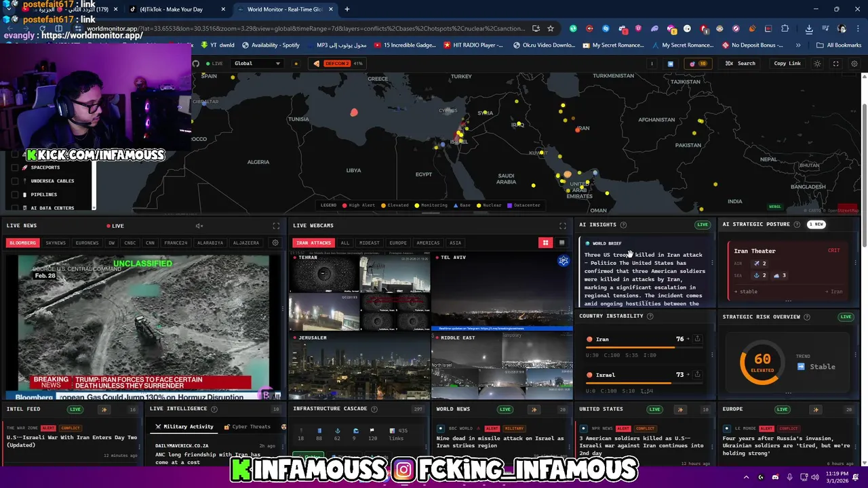Open the GitHub icon in World Monitor header

196,63
